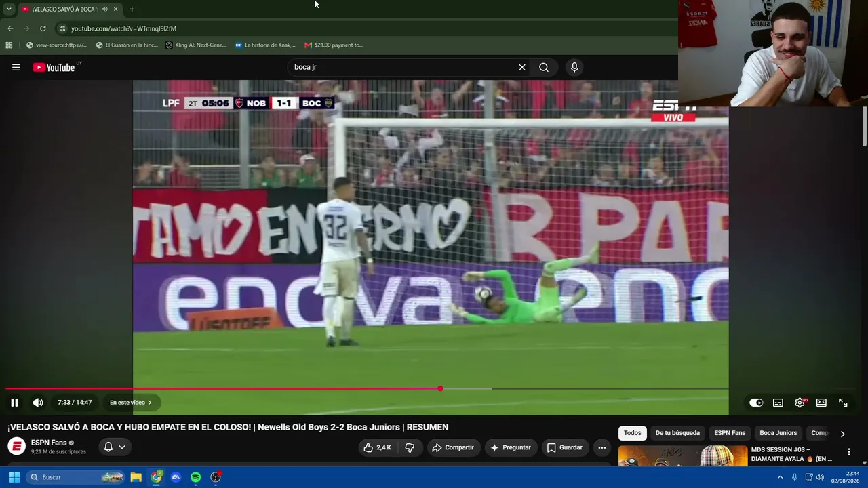
Task: Open the ESPN Fans channel name link
Action: click(49, 443)
